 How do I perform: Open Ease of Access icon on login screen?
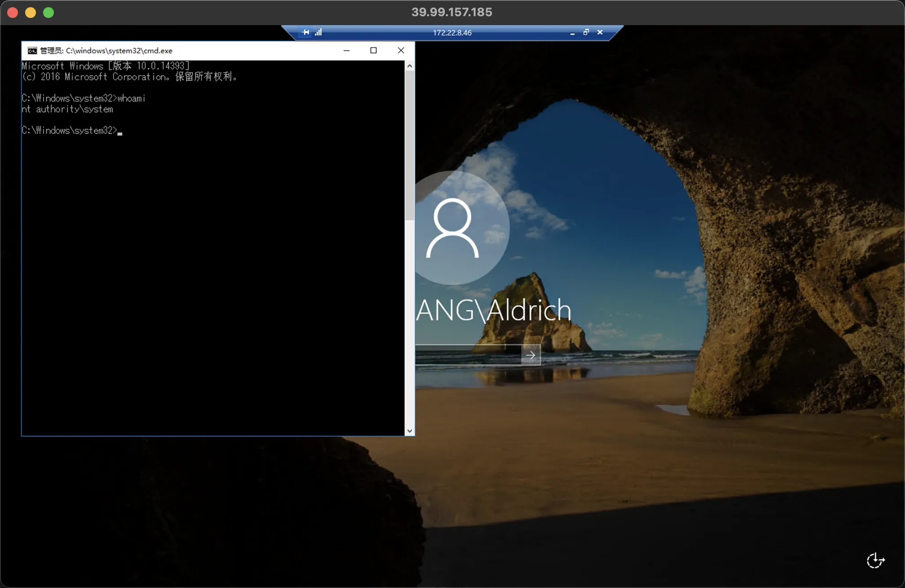tap(875, 560)
